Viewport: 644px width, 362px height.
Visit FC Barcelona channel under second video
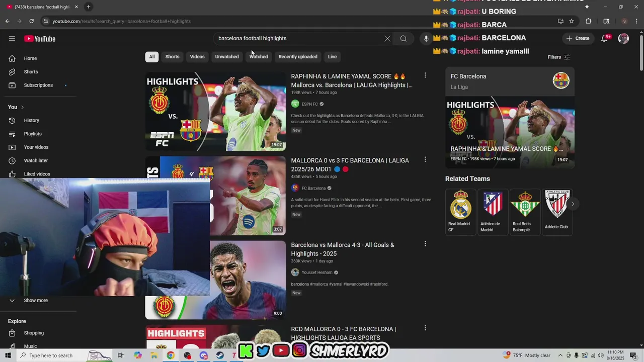click(x=314, y=188)
